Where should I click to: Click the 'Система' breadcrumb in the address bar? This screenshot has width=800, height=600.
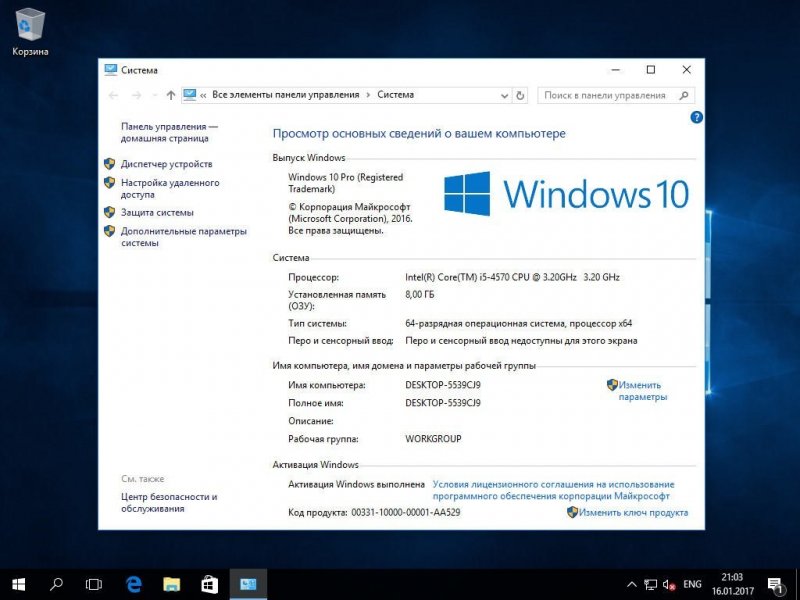pos(395,95)
